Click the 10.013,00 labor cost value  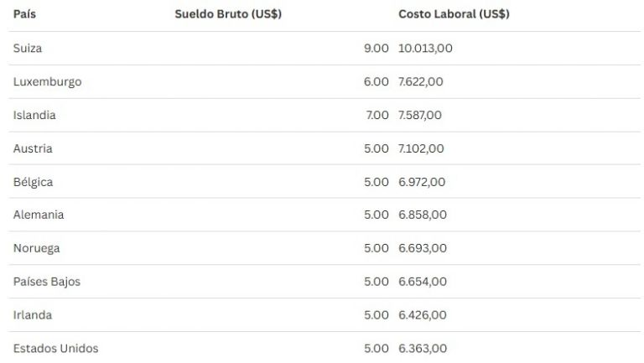pos(425,49)
